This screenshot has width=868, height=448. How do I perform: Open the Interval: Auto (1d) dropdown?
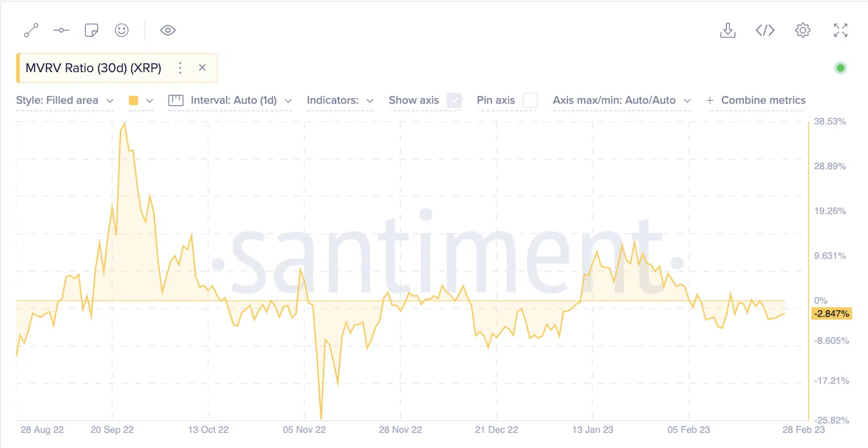[x=231, y=100]
